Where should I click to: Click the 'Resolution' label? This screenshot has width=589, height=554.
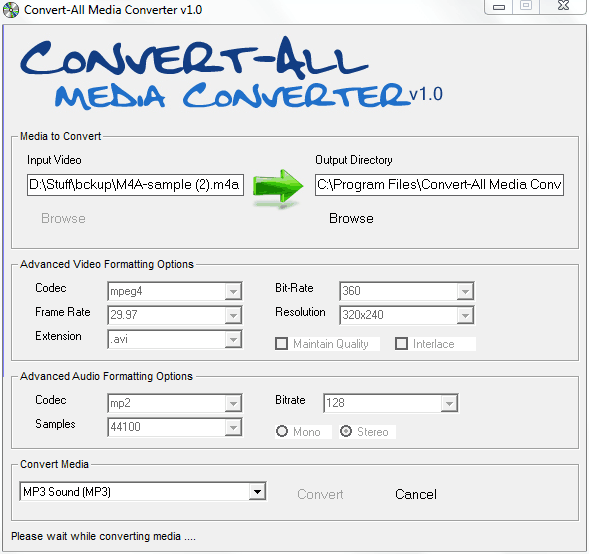click(x=300, y=312)
